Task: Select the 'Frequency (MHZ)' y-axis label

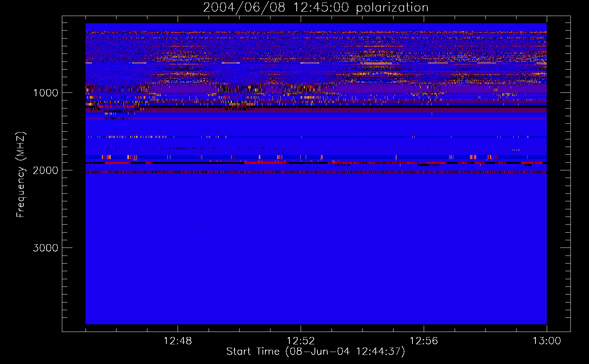Action: 21,175
